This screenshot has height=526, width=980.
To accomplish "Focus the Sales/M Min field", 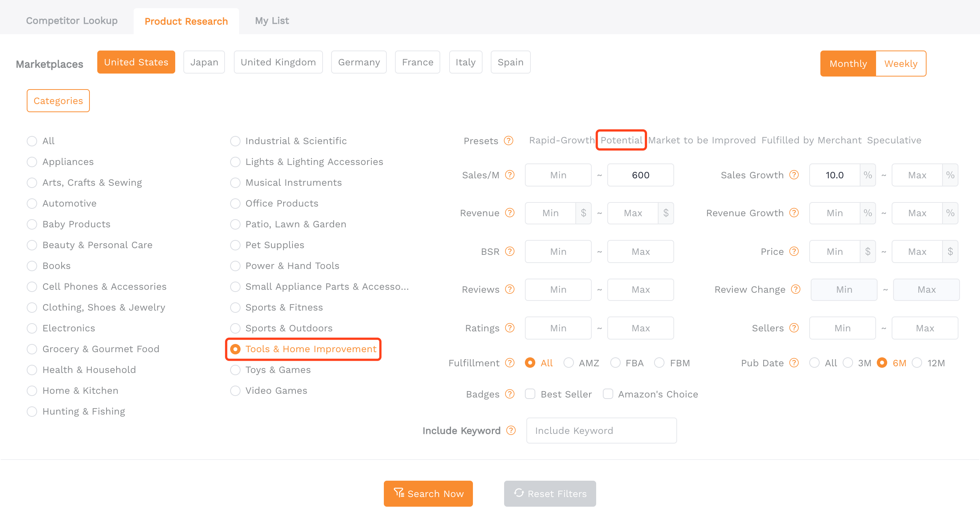I will (558, 175).
